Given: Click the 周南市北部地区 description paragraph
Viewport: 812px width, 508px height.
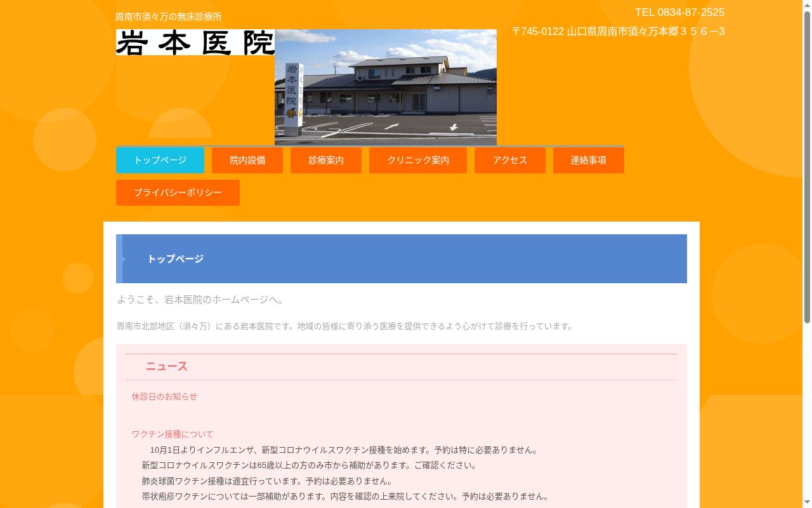Looking at the screenshot, I should [346, 326].
